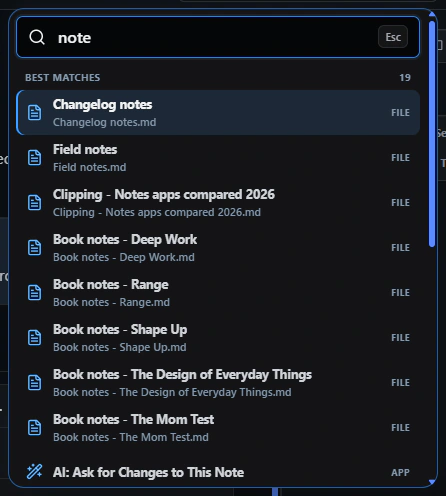Click the palette's vertical scrollbar thumb
The height and width of the screenshot is (496, 446).
432,134
